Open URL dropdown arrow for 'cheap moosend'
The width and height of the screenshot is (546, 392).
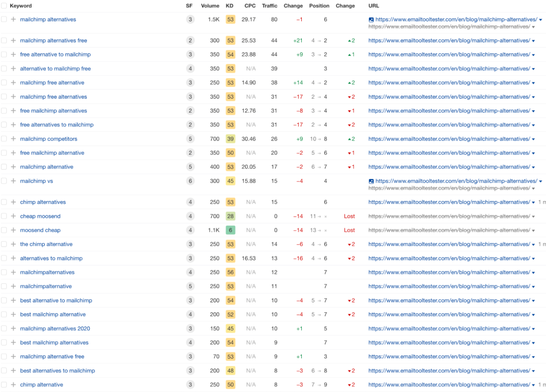(x=533, y=217)
